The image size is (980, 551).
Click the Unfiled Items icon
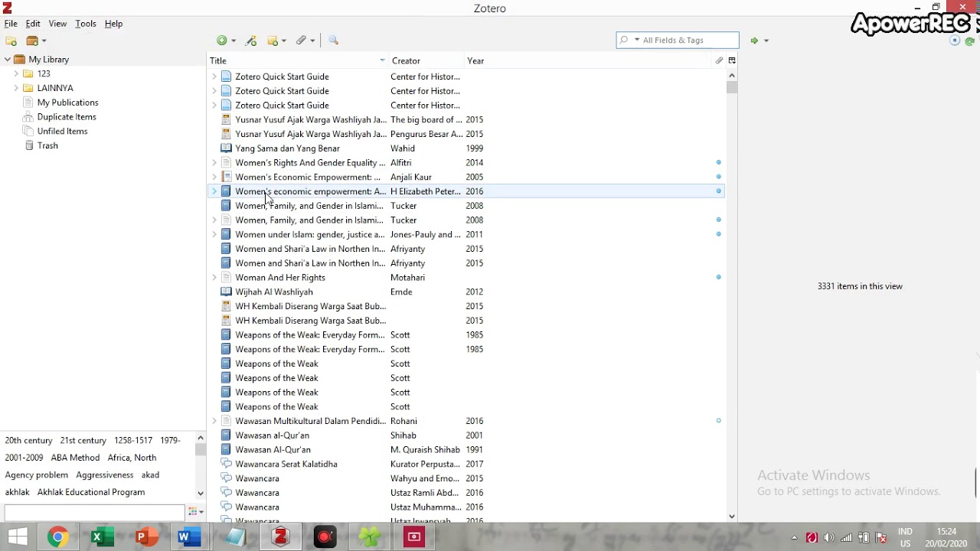click(28, 132)
